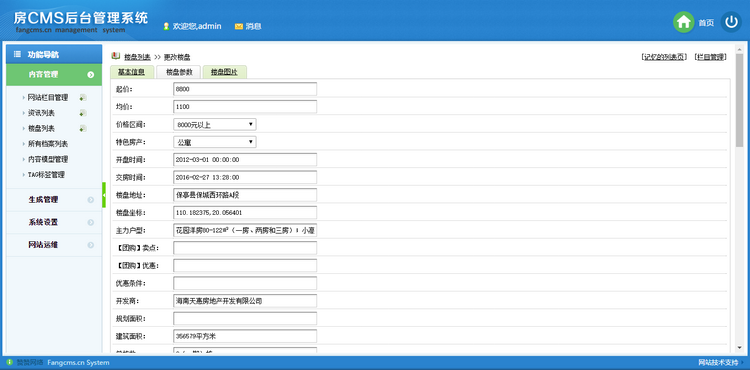The height and width of the screenshot is (370, 750).
Task: Open 网站栏目管理 in sidebar
Action: coord(48,98)
